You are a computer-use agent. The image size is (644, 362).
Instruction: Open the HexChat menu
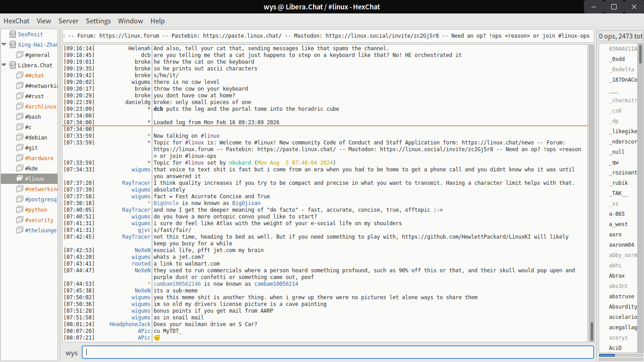point(17,21)
